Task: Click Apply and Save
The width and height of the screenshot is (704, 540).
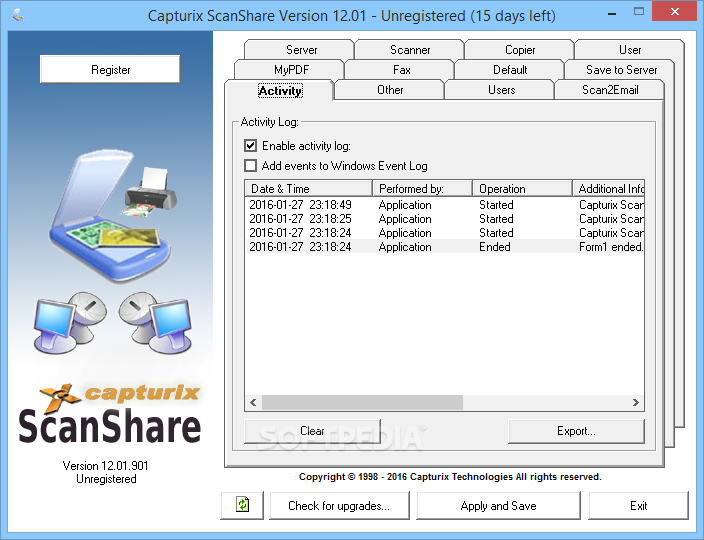Action: tap(498, 505)
